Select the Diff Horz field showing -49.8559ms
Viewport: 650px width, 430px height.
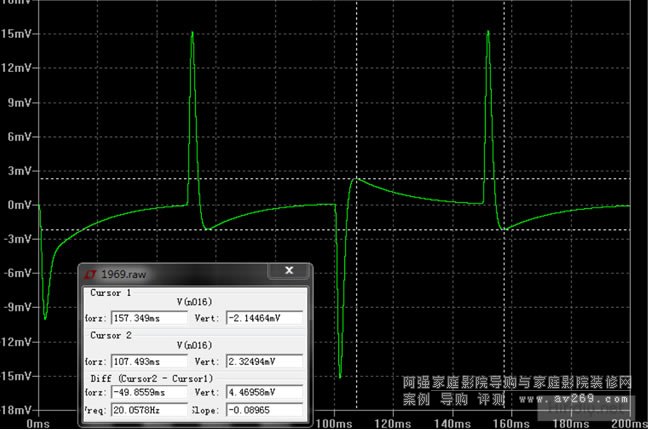(149, 394)
